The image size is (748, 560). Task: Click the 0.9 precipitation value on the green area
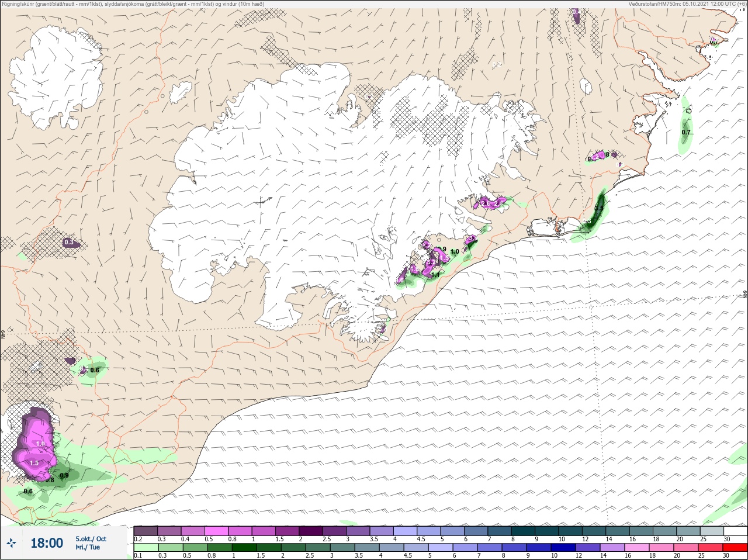[64, 475]
